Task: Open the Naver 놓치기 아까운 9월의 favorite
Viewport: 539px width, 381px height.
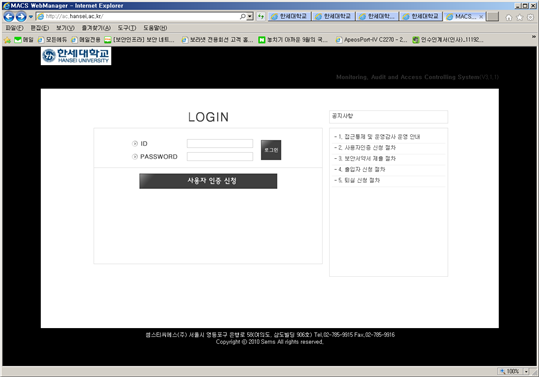Action: click(293, 40)
